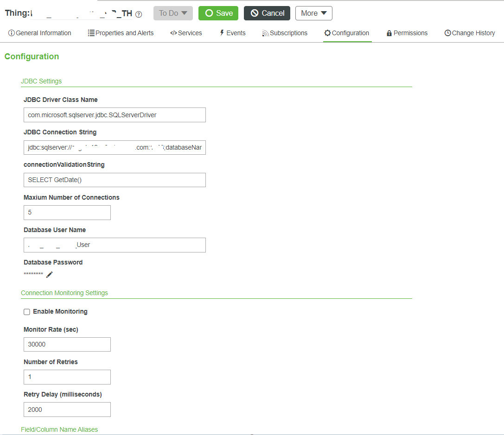Open the Subscriptions signal icon

266,33
